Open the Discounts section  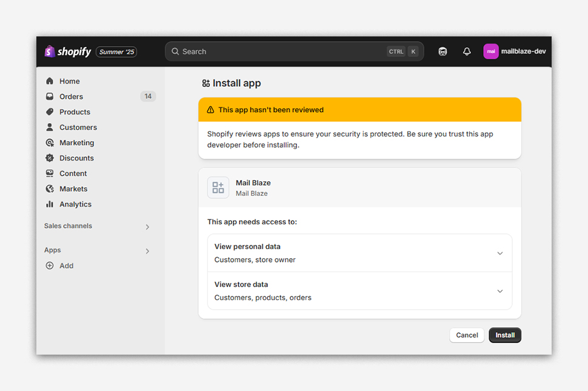click(x=77, y=158)
